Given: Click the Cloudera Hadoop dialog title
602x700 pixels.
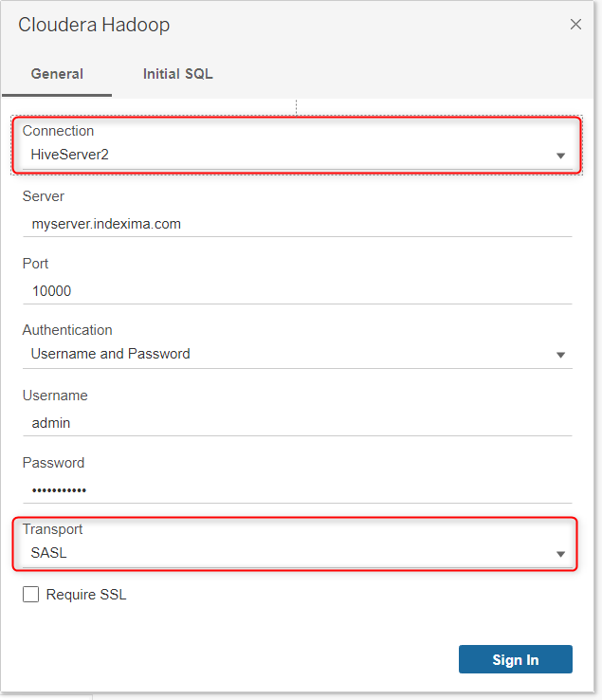Looking at the screenshot, I should (x=94, y=25).
